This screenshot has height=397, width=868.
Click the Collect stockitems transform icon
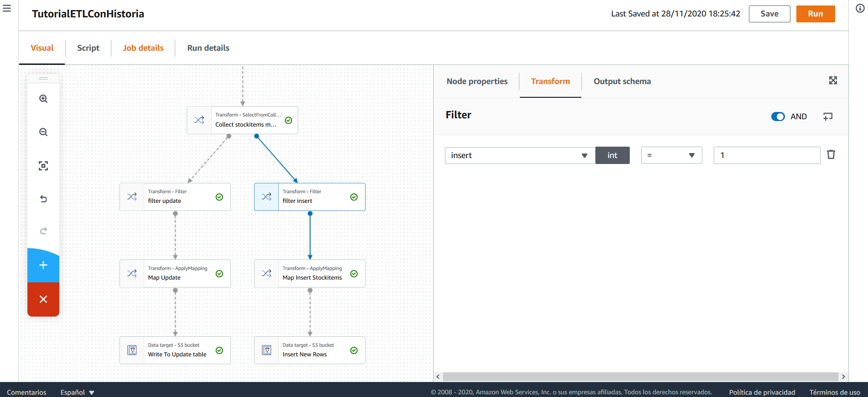(x=199, y=120)
